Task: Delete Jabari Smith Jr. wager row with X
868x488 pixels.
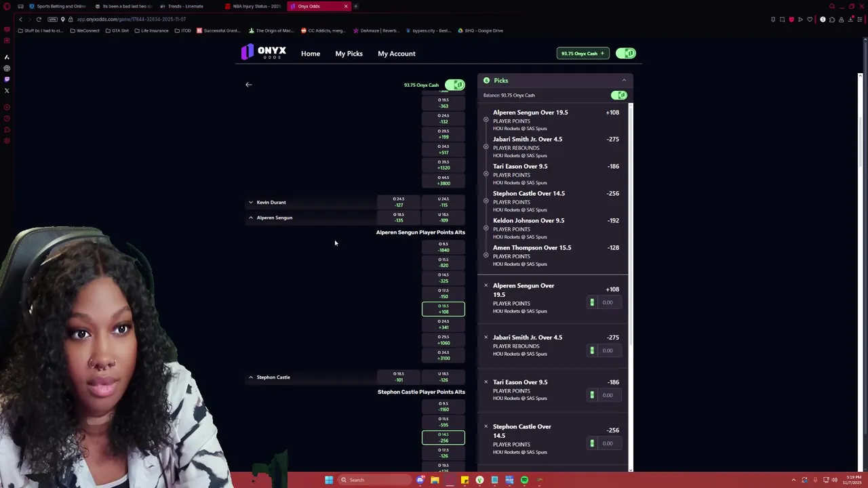Action: coord(486,337)
